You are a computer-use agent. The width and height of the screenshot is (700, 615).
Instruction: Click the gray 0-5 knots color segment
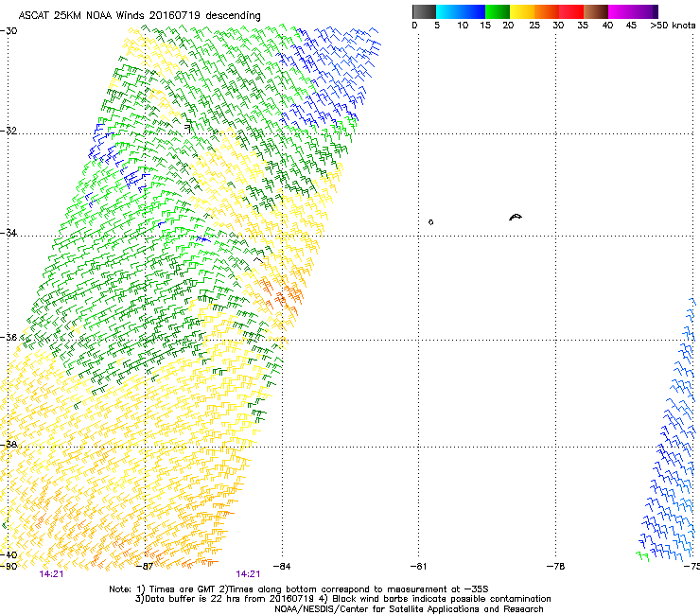click(424, 11)
